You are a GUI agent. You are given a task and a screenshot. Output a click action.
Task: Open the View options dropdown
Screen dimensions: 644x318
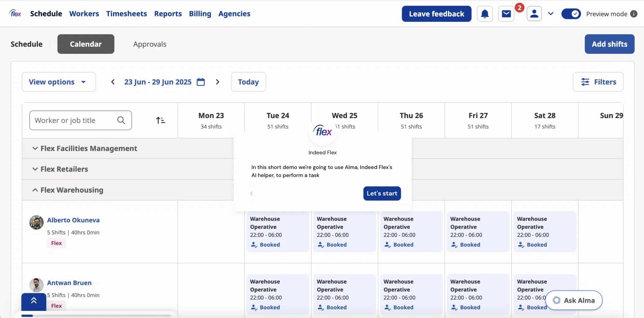click(59, 82)
